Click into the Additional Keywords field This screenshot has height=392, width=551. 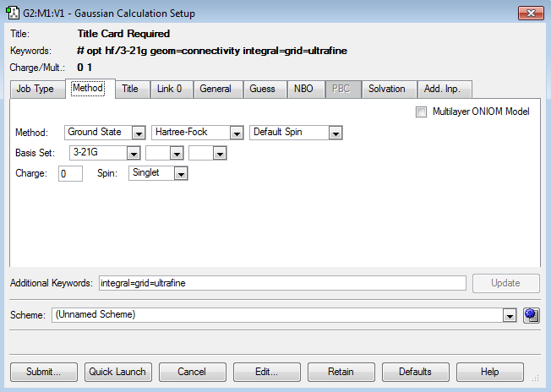[282, 283]
